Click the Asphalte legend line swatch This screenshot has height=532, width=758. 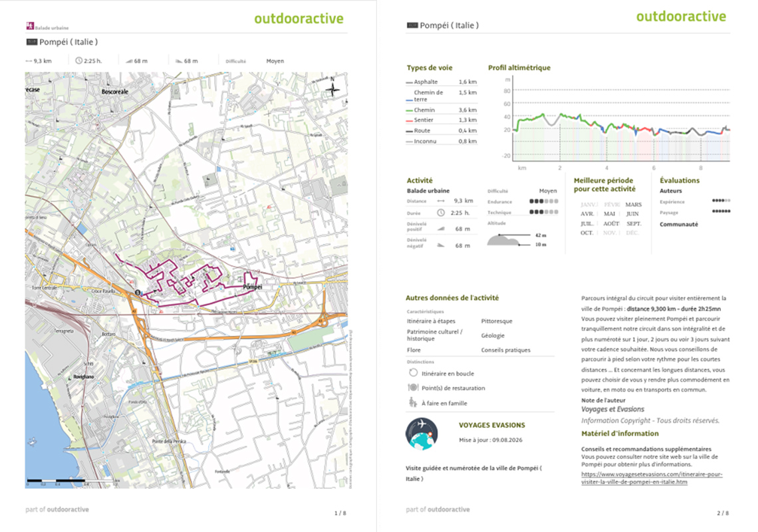point(410,82)
